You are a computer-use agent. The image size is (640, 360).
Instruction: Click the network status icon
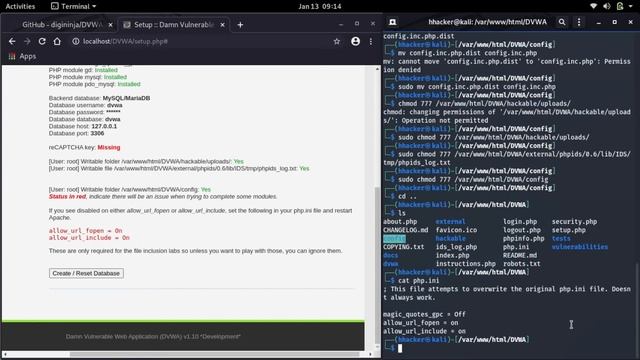(x=593, y=6)
